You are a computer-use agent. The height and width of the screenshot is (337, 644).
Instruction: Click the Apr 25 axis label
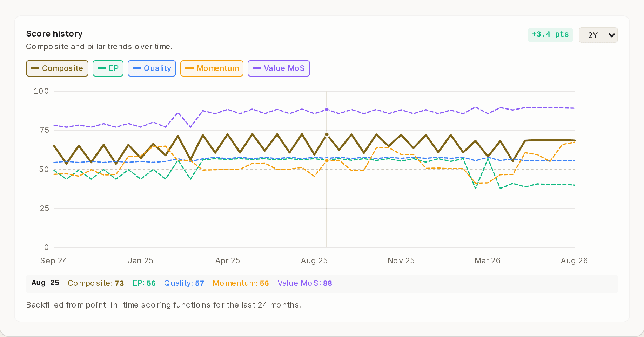point(228,260)
